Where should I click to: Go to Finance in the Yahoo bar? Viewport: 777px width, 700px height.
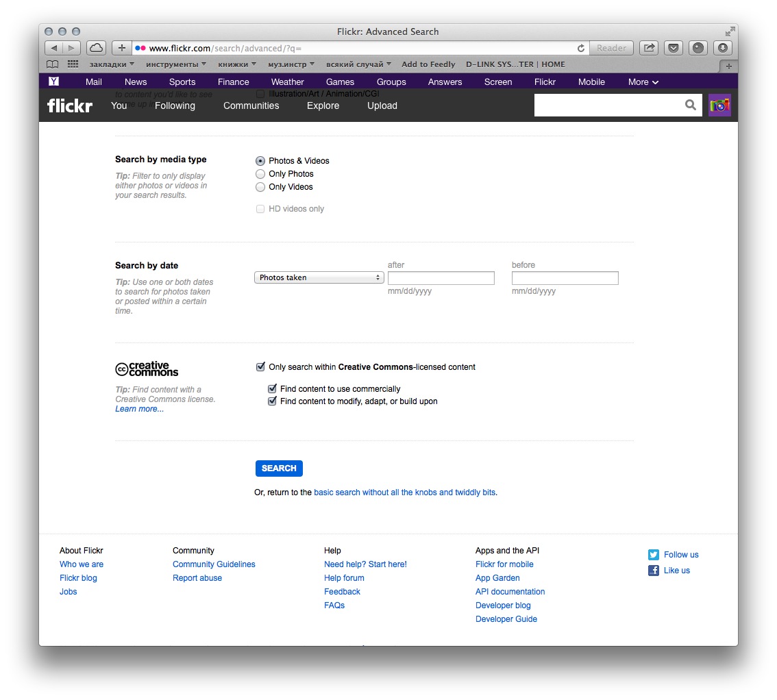tap(234, 82)
